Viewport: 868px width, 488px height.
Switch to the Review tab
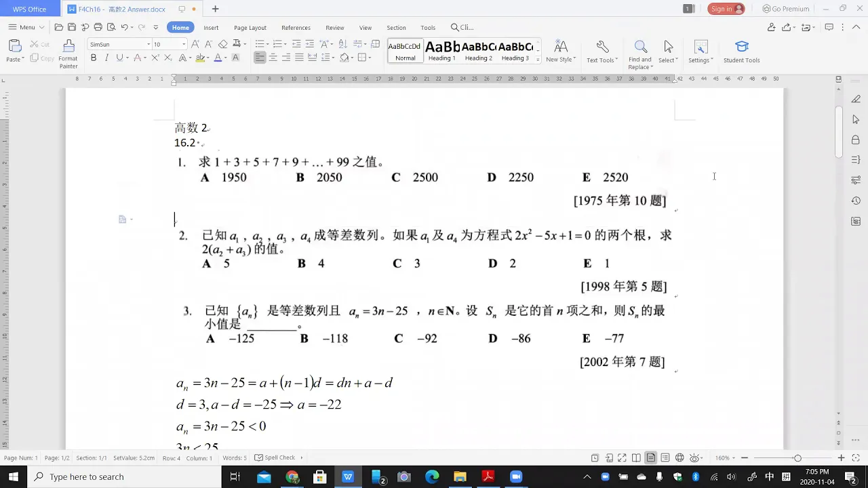point(335,28)
